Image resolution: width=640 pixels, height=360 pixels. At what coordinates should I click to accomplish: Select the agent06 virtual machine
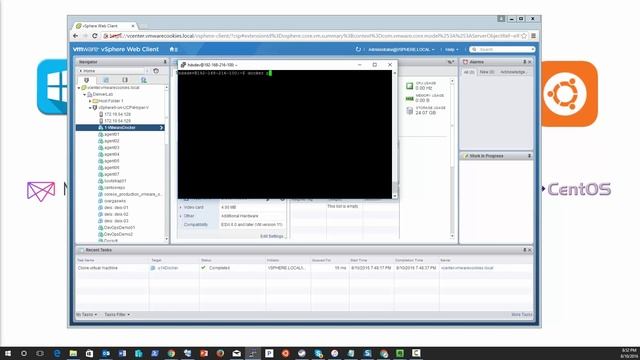(109, 168)
